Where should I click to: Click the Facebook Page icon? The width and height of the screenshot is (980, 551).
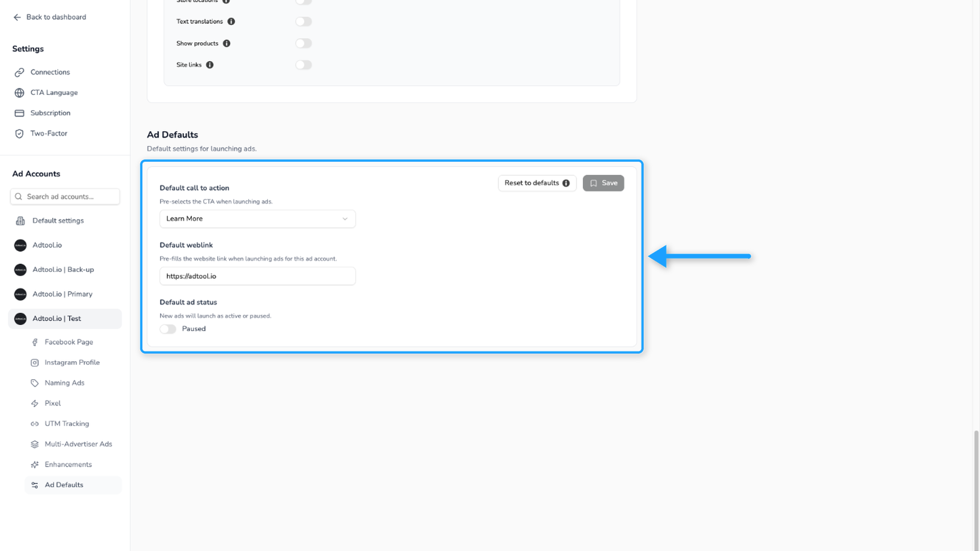35,342
